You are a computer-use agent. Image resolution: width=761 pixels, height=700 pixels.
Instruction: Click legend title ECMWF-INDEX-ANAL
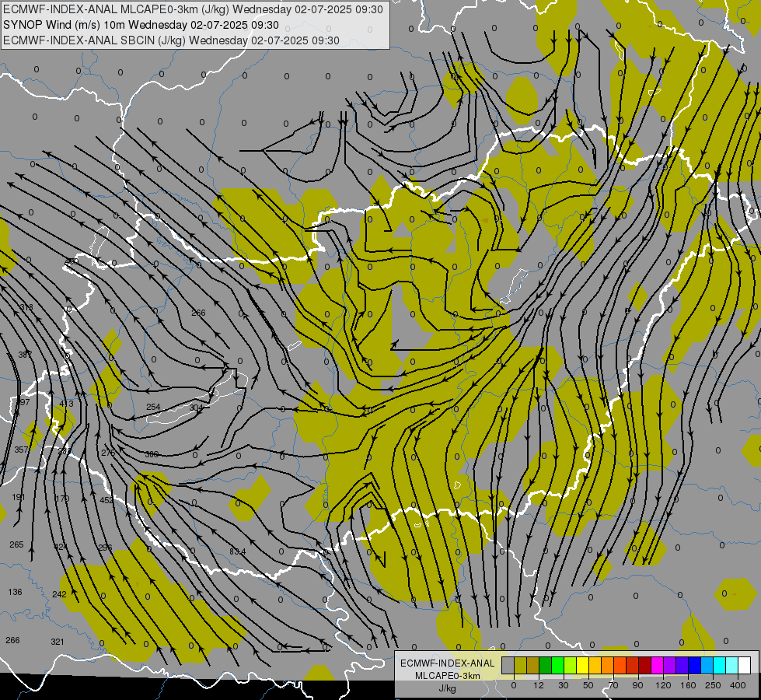(448, 663)
